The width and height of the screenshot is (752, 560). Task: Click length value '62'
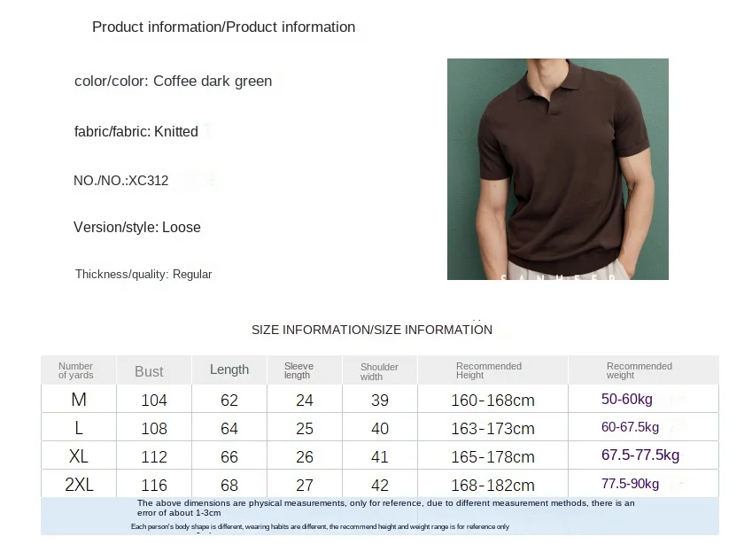pos(229,401)
